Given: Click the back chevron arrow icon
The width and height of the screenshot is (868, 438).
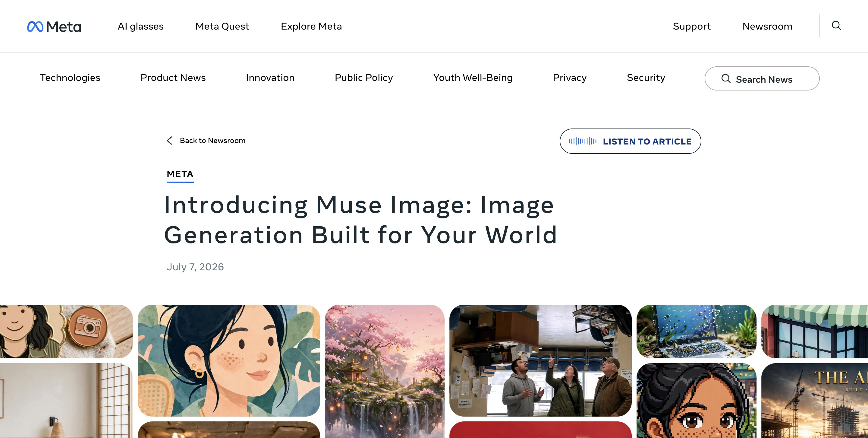Looking at the screenshot, I should (x=169, y=141).
